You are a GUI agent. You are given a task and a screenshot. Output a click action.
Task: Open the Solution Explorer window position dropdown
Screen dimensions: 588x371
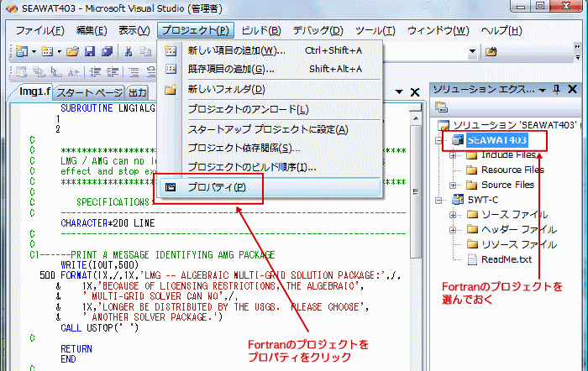[543, 91]
